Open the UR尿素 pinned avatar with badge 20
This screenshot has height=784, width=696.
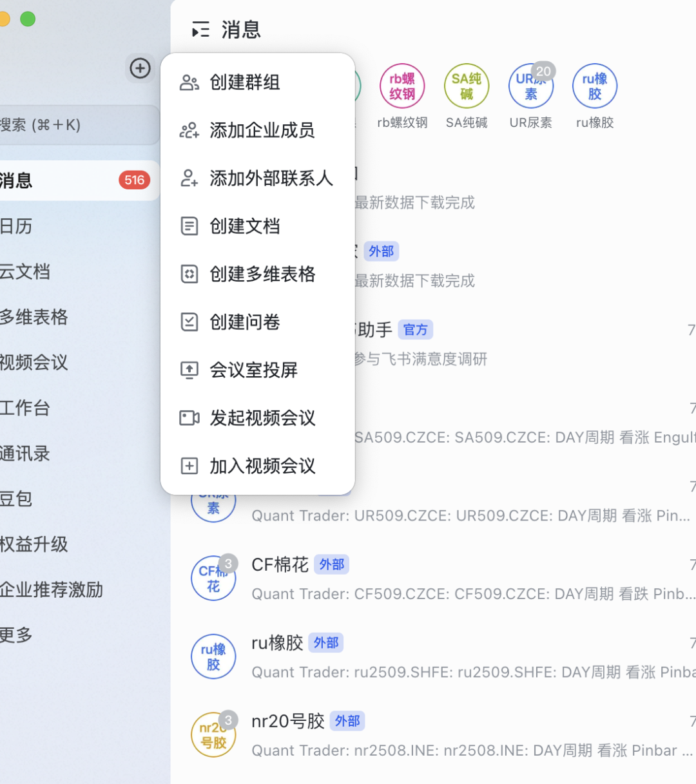(531, 86)
